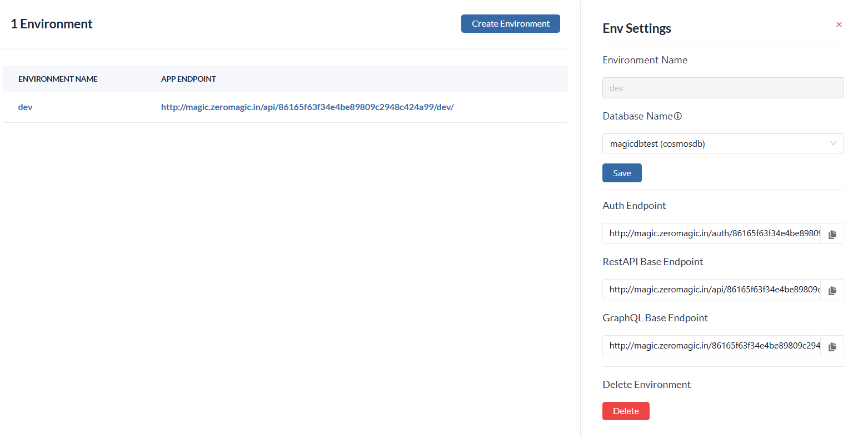Viewport: 868px width, 438px height.
Task: Click the Environment Name column header
Action: click(58, 79)
